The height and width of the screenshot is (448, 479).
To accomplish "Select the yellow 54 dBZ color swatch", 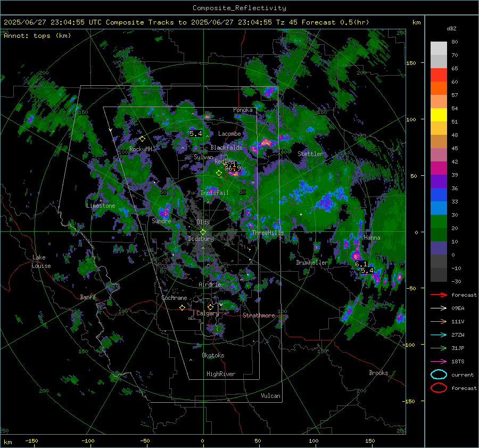I will pyautogui.click(x=439, y=115).
